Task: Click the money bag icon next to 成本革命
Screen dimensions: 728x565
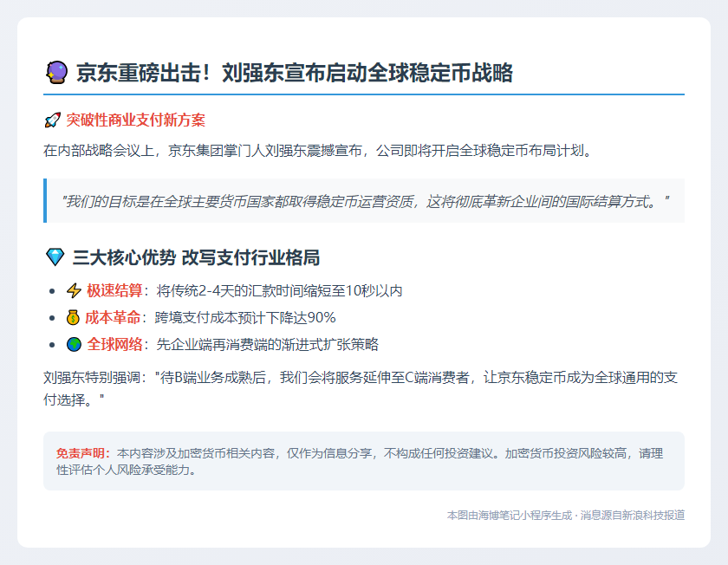Action: pyautogui.click(x=74, y=317)
